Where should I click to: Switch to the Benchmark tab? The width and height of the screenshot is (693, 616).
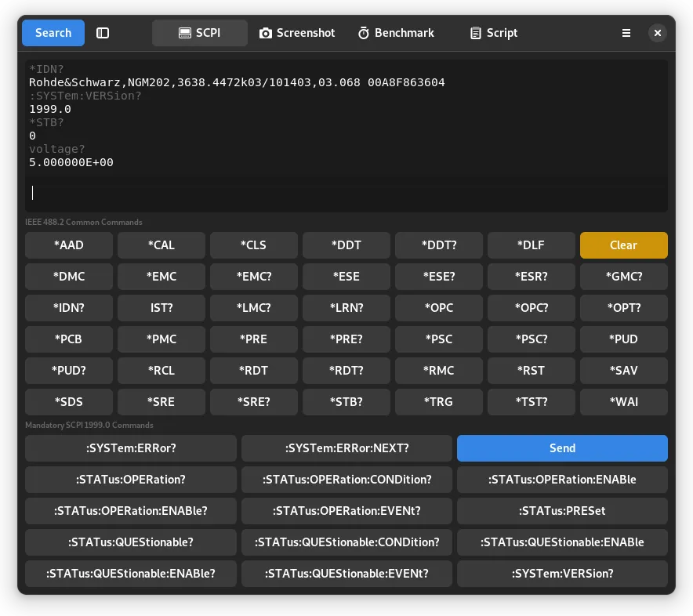click(x=396, y=33)
